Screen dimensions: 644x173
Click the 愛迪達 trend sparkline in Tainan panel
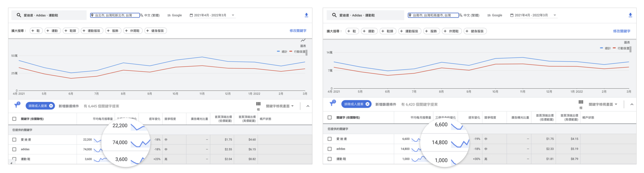(x=416, y=140)
